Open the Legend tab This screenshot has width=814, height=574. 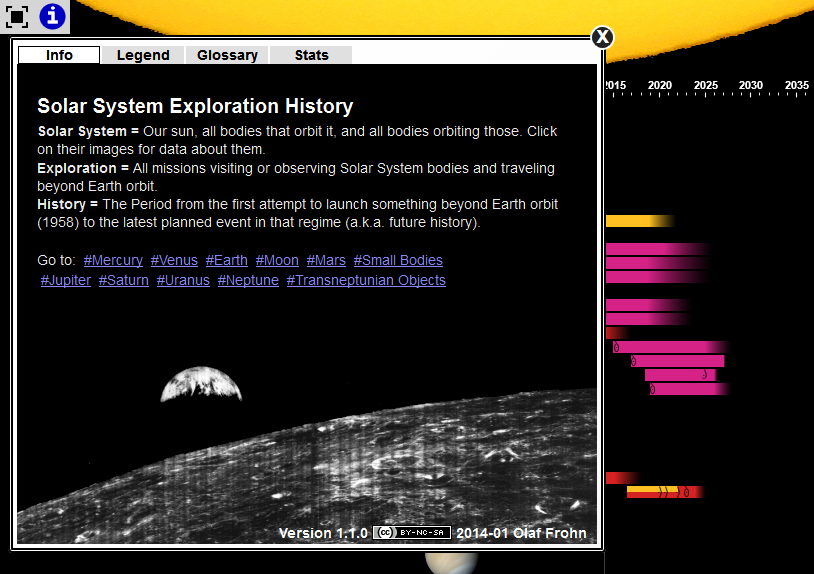coord(143,55)
